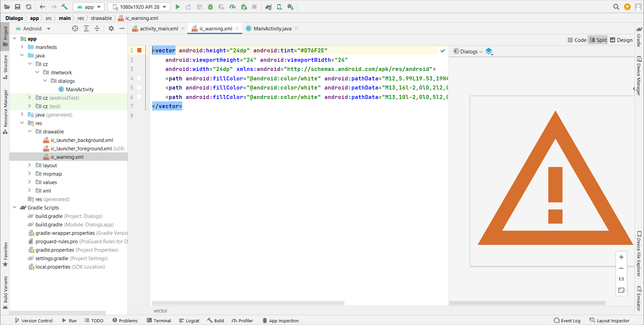Open the device selector 1080x1920 API 28 dropdown

pos(139,7)
